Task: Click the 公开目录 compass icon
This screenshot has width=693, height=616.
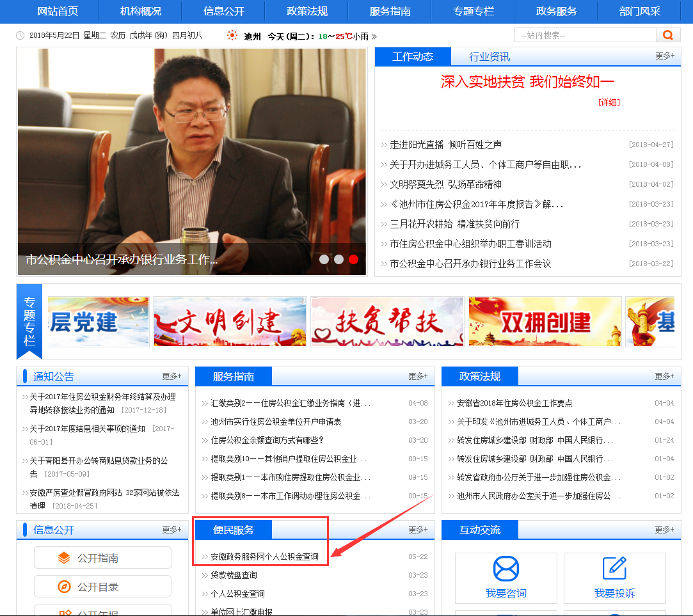Action: pyautogui.click(x=64, y=587)
